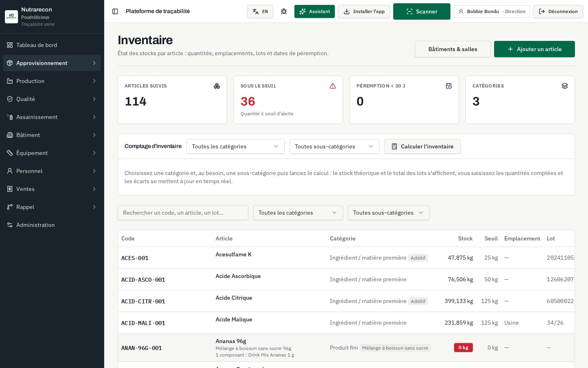
Task: Click the ACES-001 code cell
Action: pos(135,258)
